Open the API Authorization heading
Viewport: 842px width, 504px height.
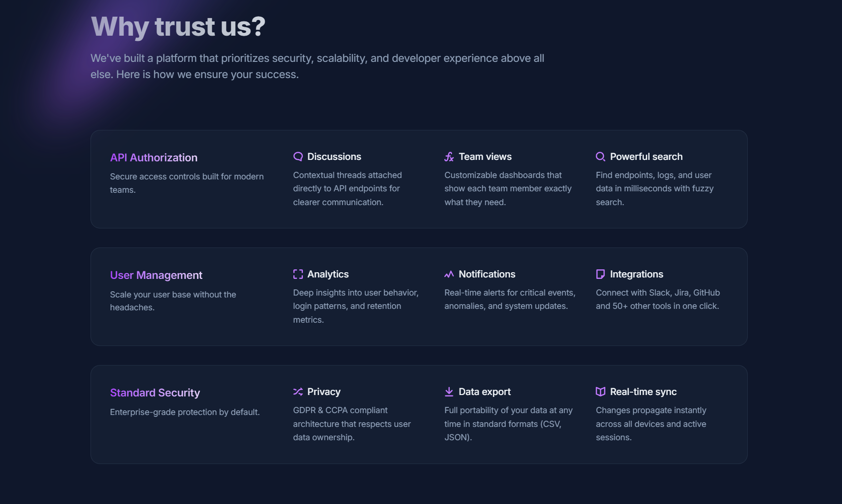pyautogui.click(x=153, y=158)
